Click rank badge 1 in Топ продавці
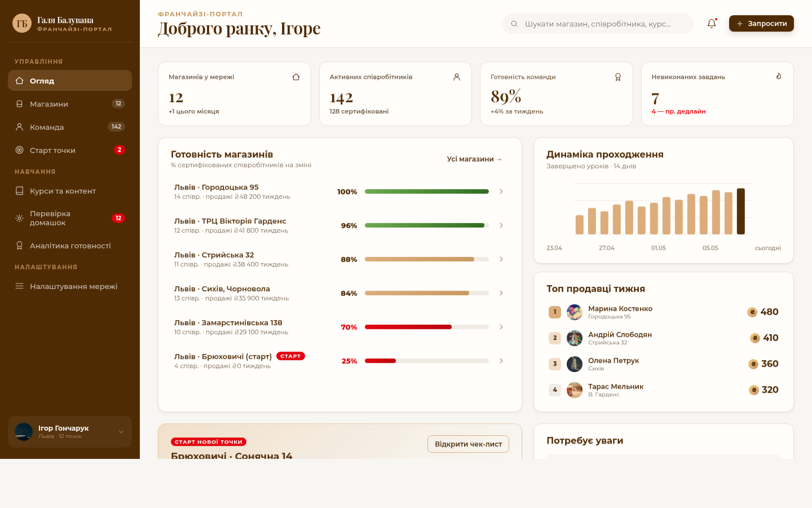 tap(555, 312)
